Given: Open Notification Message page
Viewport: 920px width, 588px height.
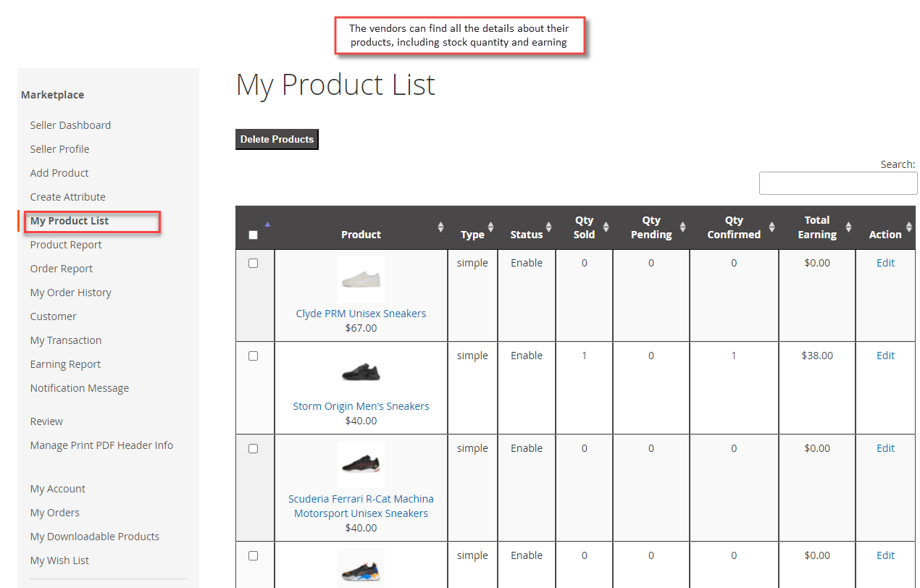Looking at the screenshot, I should [80, 388].
